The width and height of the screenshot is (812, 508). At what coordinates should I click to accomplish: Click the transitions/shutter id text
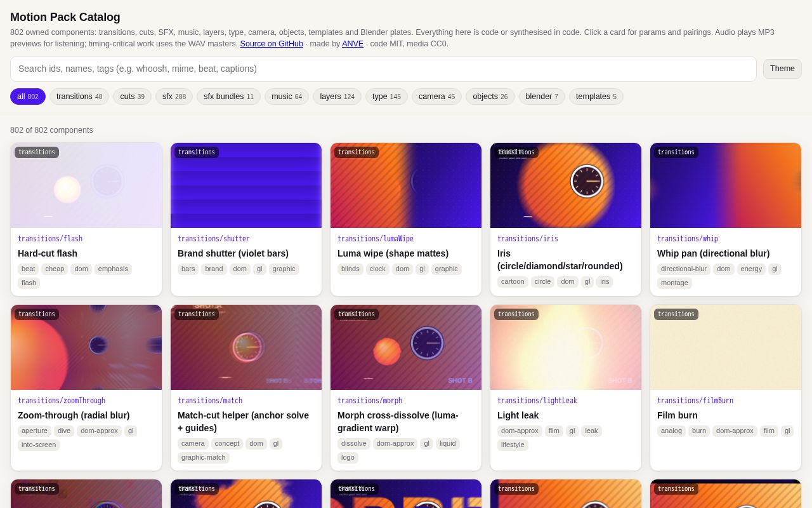214,239
